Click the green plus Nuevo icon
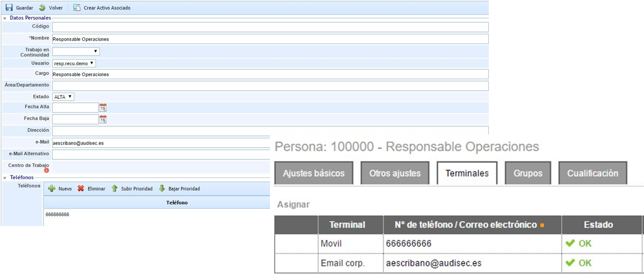Screen dimensions: 644x277 pos(52,189)
